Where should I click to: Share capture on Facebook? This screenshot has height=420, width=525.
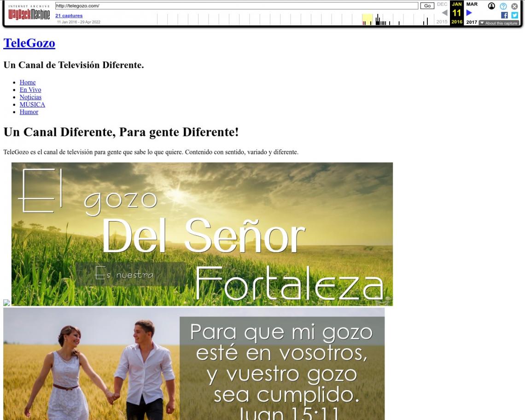pyautogui.click(x=504, y=15)
